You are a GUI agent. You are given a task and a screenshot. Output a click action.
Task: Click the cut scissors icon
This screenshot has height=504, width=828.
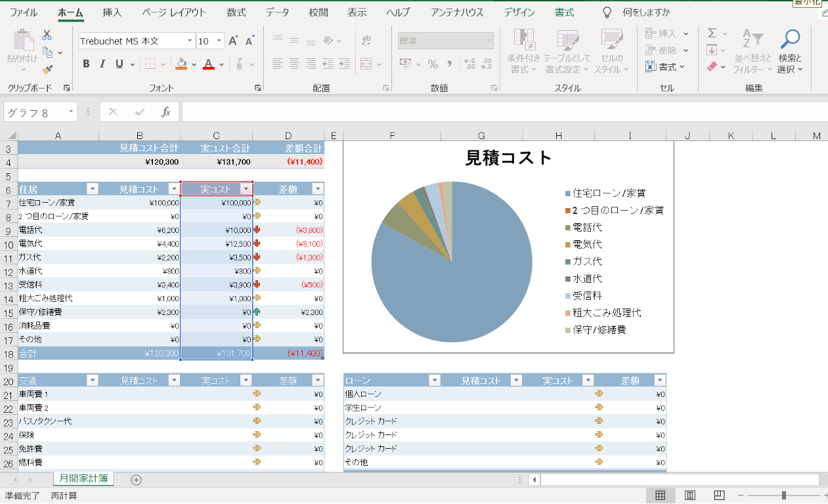pos(47,35)
